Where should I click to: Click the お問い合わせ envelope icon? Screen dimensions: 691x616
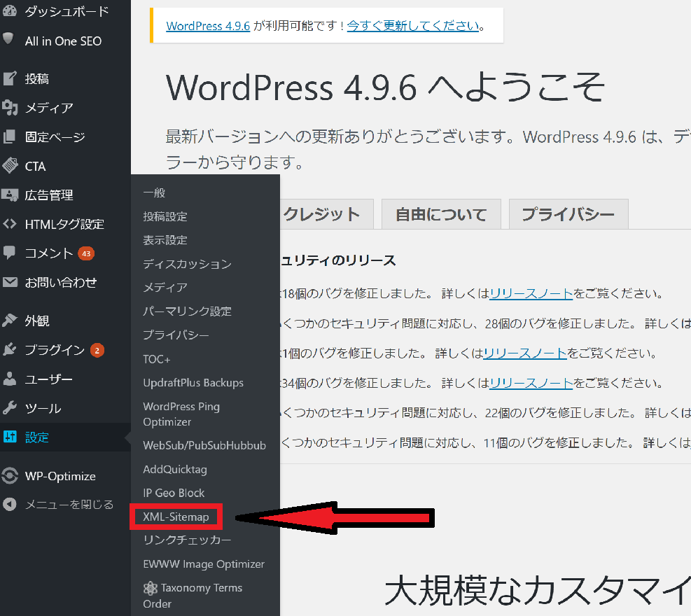point(10,282)
